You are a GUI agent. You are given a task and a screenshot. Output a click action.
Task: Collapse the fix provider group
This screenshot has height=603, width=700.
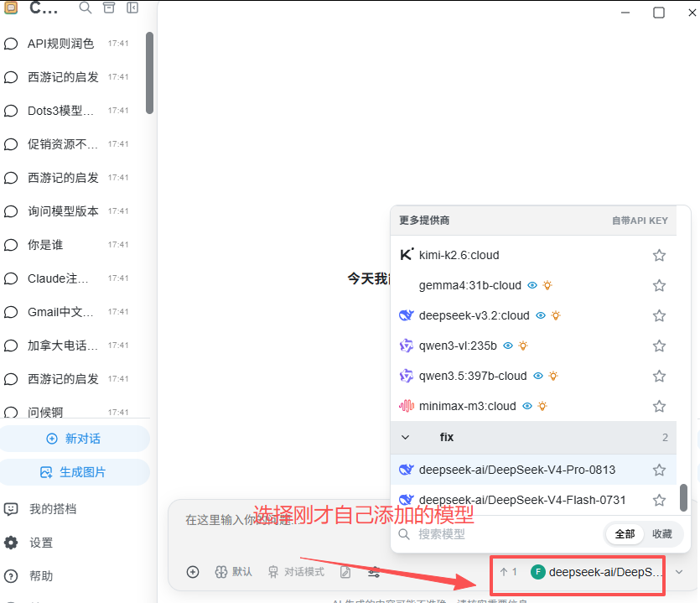(533, 437)
